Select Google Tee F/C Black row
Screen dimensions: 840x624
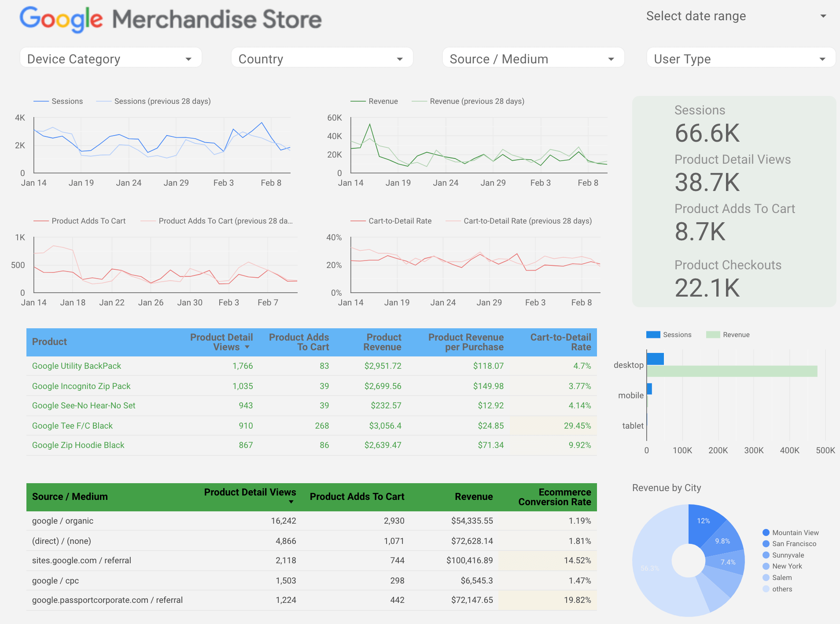(x=312, y=426)
